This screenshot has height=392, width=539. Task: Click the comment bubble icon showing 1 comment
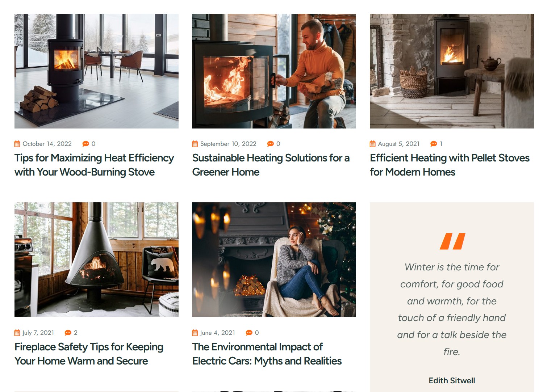tap(434, 144)
